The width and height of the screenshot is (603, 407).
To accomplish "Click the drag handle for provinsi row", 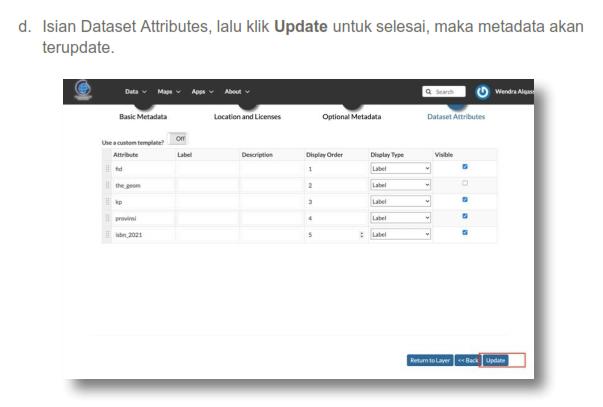I will click(107, 217).
